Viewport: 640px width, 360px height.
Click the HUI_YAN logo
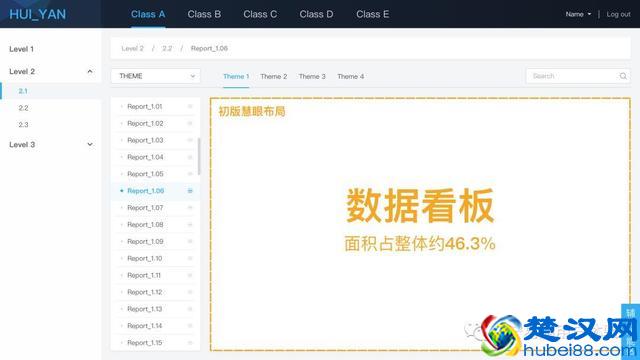tap(38, 14)
